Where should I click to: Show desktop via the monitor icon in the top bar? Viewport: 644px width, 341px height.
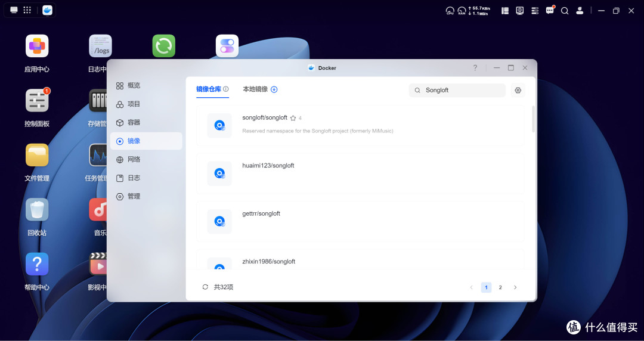[x=14, y=10]
